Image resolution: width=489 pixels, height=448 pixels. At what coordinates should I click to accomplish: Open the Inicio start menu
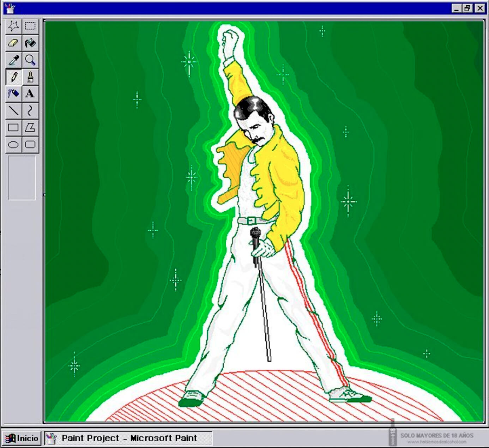[22, 438]
